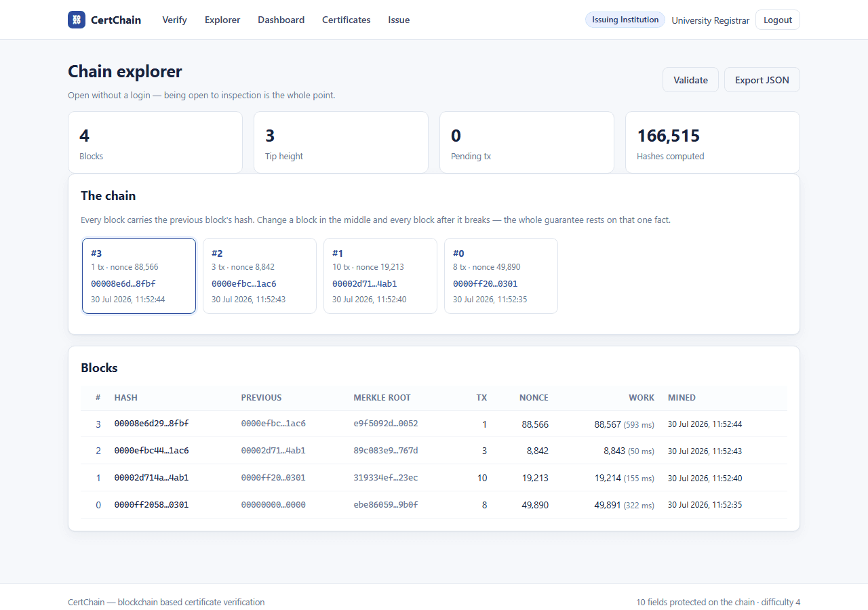Screen dimensions: 868x610
Task: Click the Pending tx stat card
Action: (x=527, y=142)
